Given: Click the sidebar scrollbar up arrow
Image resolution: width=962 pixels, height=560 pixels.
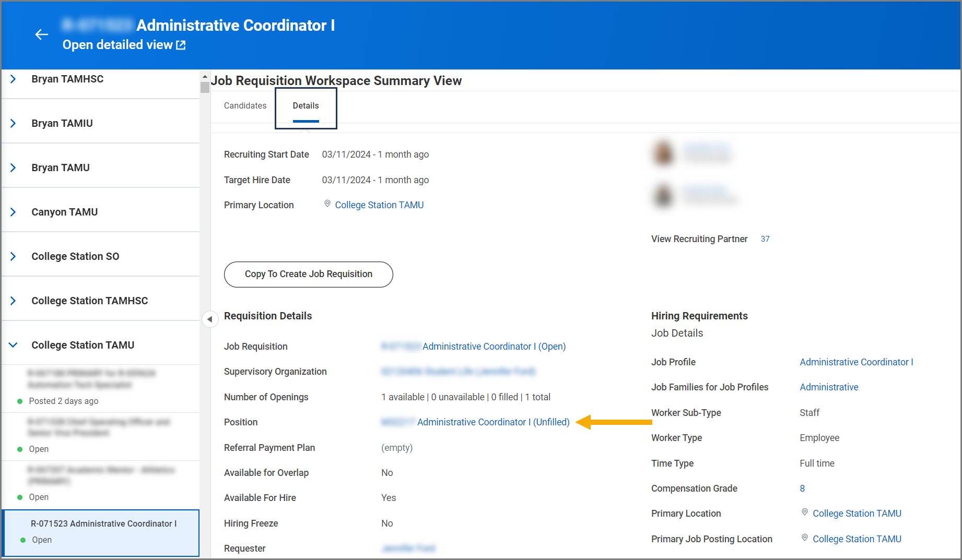Looking at the screenshot, I should click(x=205, y=77).
